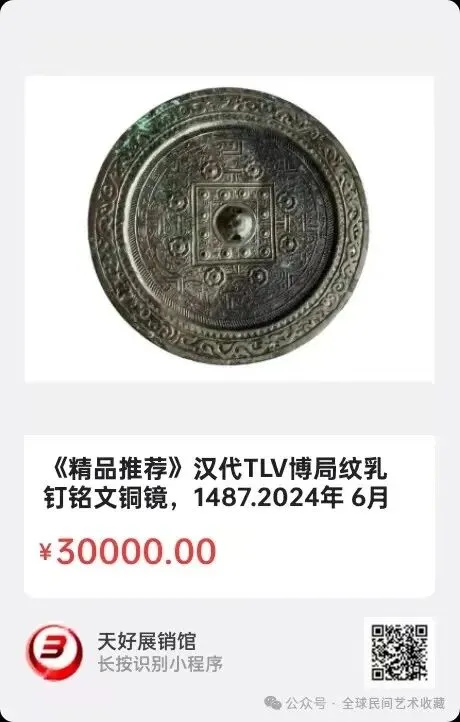Screen dimensions: 460x722
Task: Open the 天好展销馆 shop name
Action: coord(147,641)
